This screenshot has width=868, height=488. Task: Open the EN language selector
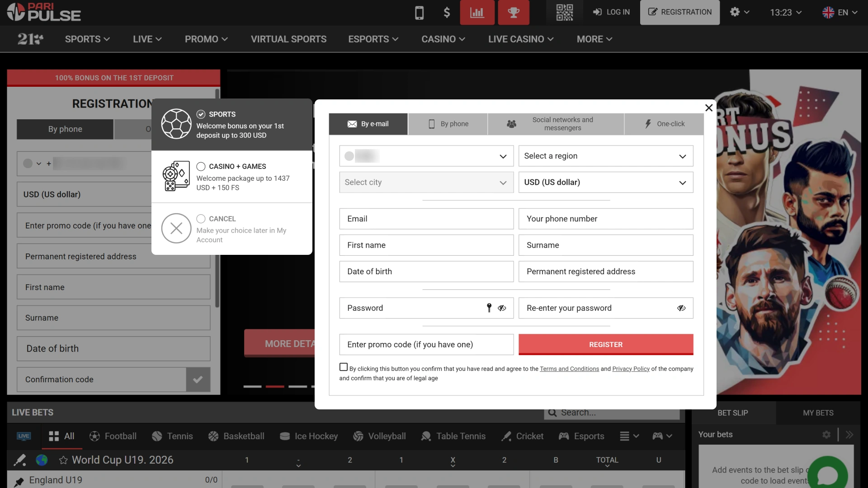point(840,12)
